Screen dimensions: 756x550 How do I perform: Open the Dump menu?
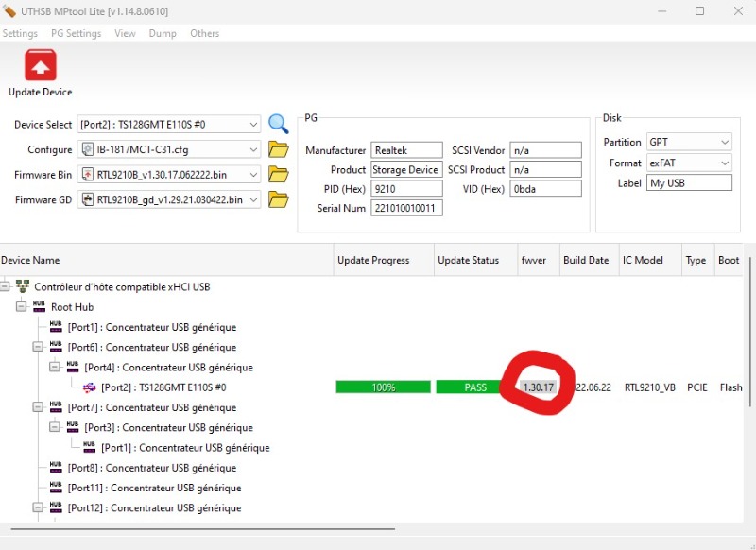click(x=163, y=33)
